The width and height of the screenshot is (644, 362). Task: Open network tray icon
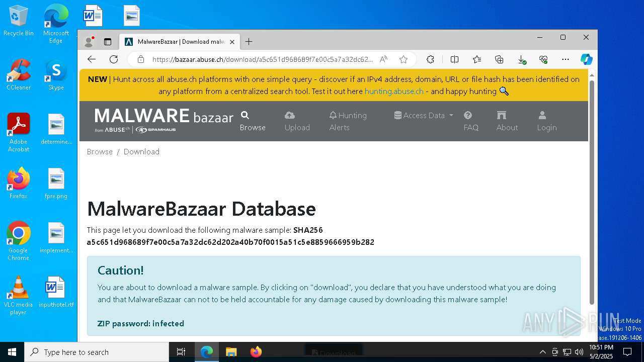[x=567, y=352]
